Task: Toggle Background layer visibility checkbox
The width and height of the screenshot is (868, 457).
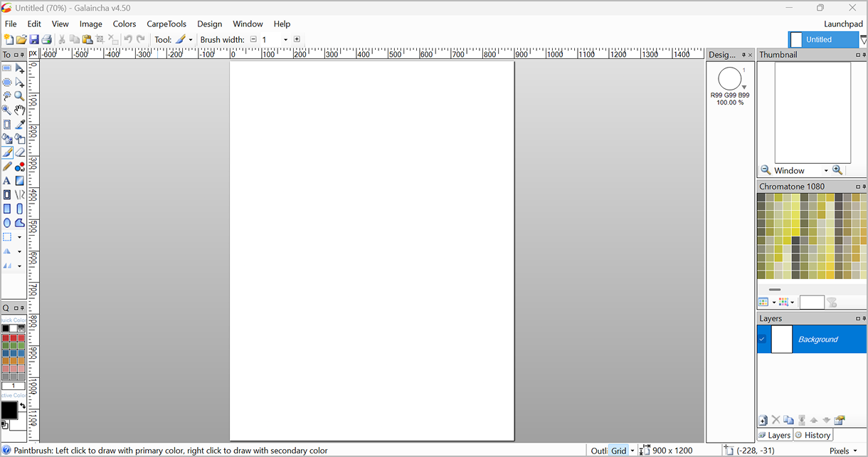Action: 762,340
